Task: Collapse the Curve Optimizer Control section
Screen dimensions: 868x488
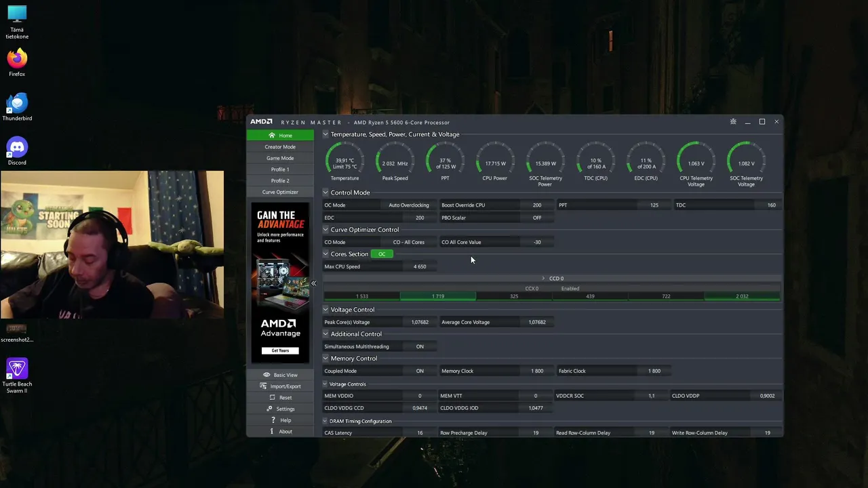Action: [x=325, y=230]
